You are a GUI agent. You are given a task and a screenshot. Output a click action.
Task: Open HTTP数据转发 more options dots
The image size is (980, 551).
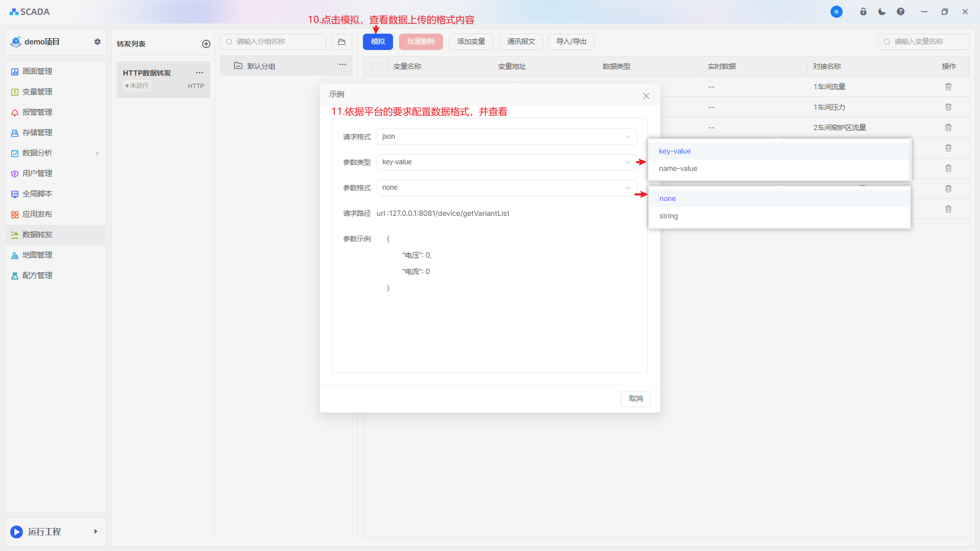200,73
